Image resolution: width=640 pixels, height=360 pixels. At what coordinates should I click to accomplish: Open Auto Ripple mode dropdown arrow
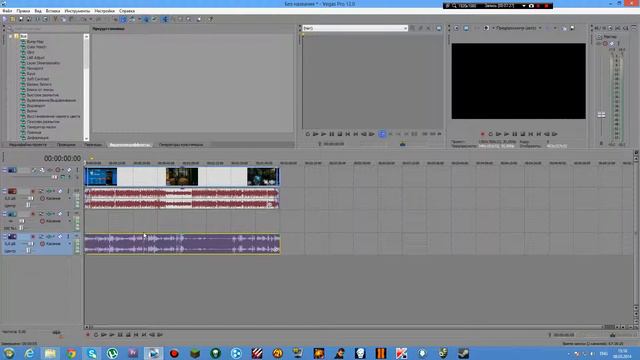[139, 19]
